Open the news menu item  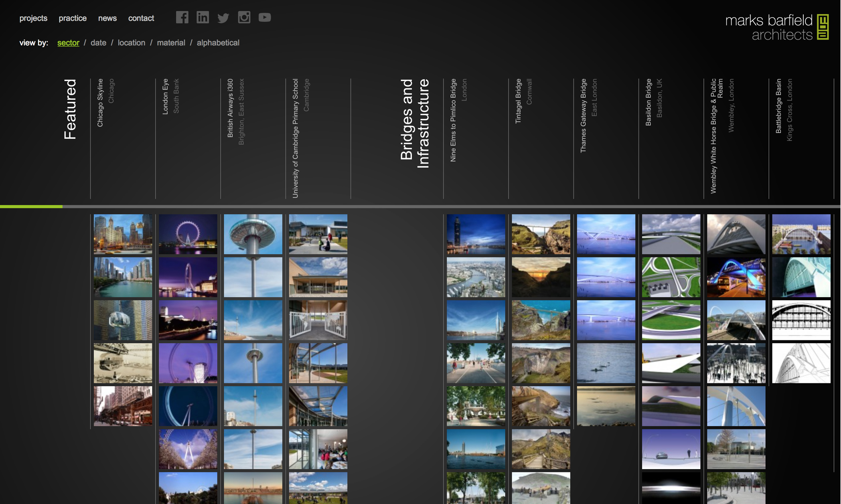107,18
